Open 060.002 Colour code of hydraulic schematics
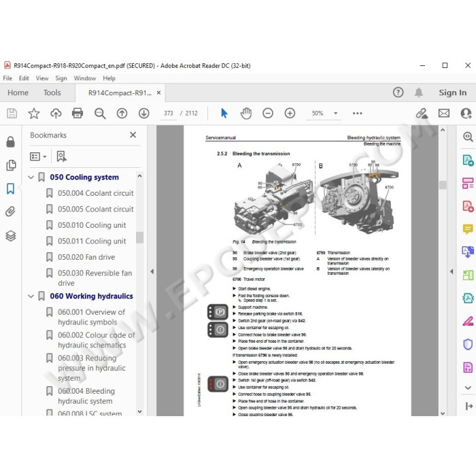Image resolution: width=476 pixels, height=476 pixels. (x=97, y=340)
